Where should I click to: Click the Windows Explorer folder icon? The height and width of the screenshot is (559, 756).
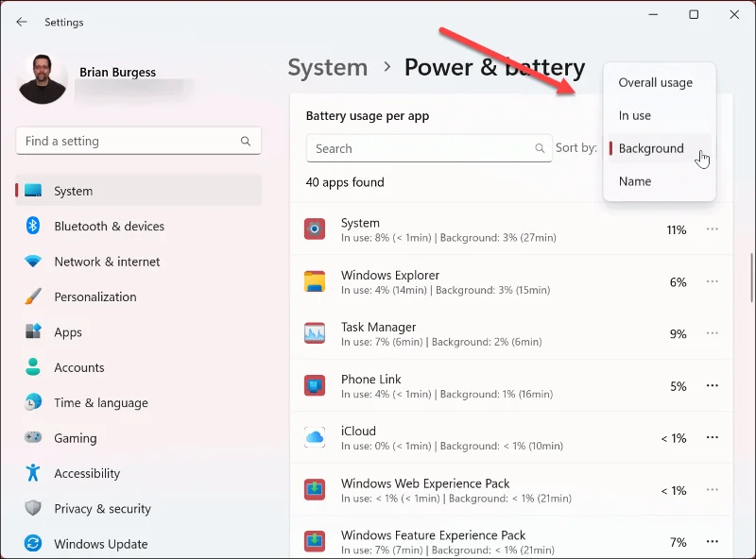tap(315, 281)
